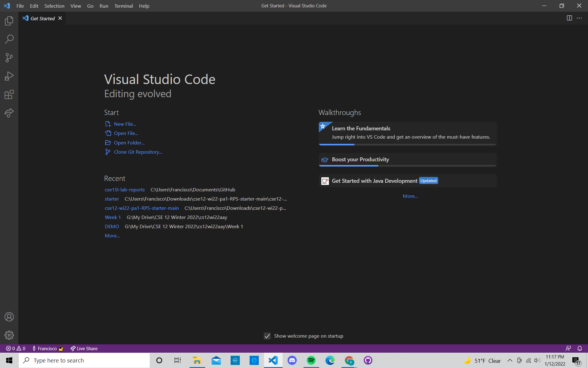This screenshot has height=368, width=588.
Task: Click the Wi-Fi network tray icon
Action: click(528, 360)
